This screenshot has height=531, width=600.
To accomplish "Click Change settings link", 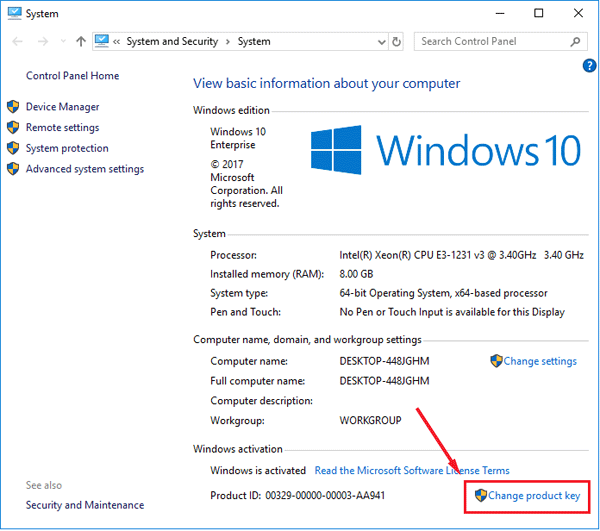I will pyautogui.click(x=540, y=361).
